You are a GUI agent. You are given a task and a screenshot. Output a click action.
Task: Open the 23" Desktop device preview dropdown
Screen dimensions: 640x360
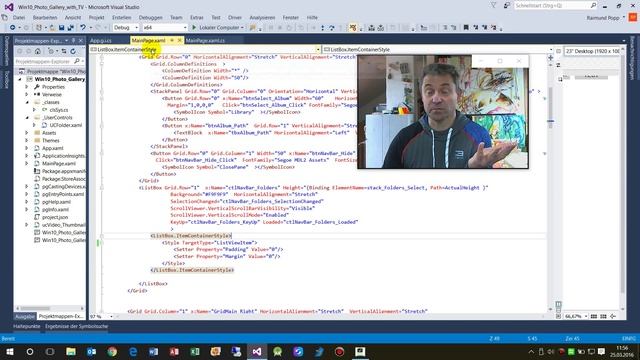tap(592, 51)
